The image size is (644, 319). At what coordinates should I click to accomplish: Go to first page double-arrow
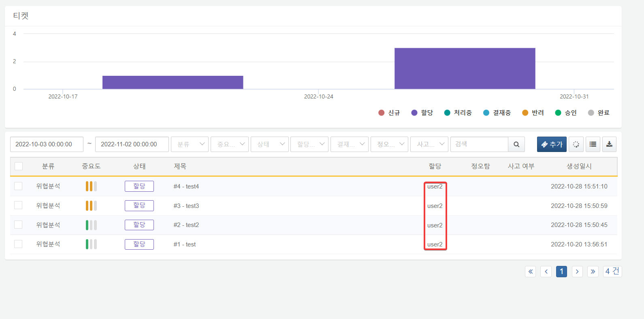click(530, 272)
